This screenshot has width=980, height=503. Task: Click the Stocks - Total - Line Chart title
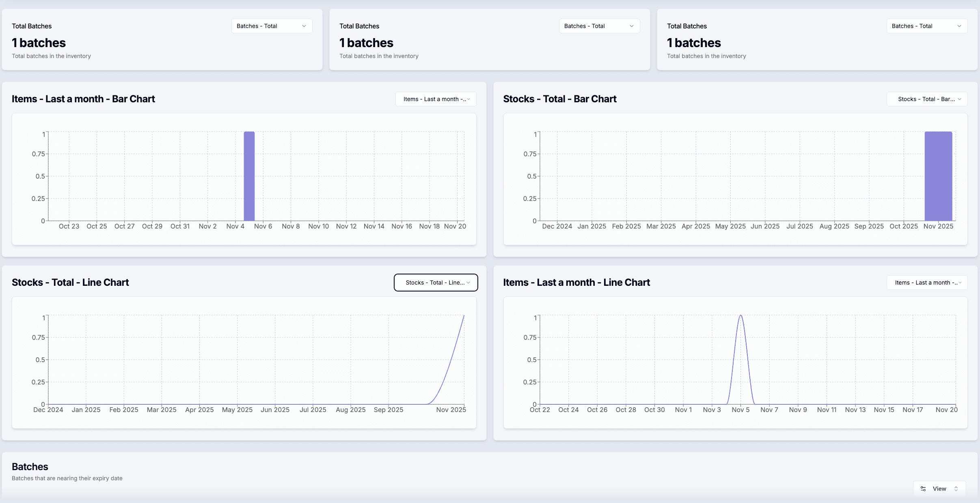pyautogui.click(x=70, y=283)
